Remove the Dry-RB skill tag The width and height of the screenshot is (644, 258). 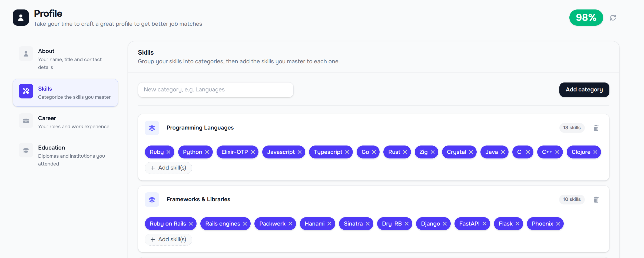click(407, 224)
